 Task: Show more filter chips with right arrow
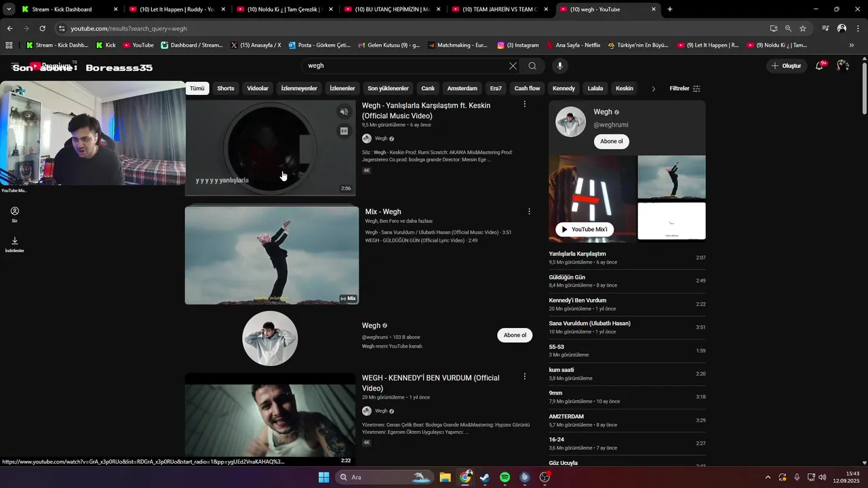click(x=653, y=88)
